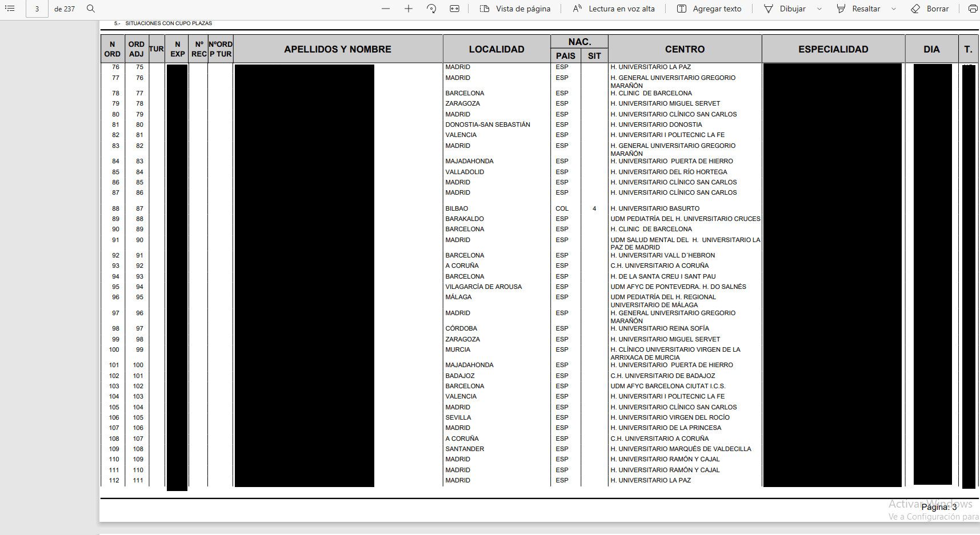The width and height of the screenshot is (980, 535).
Task: Expand the Resaltar color dropdown
Action: (894, 9)
